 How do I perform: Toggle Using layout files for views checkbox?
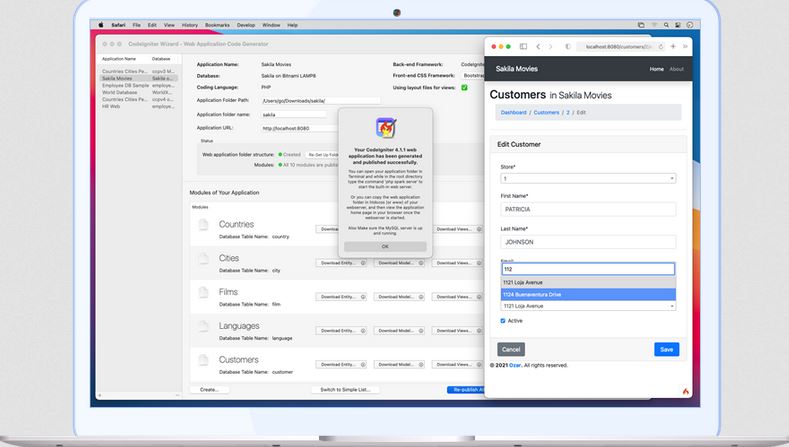pyautogui.click(x=464, y=88)
